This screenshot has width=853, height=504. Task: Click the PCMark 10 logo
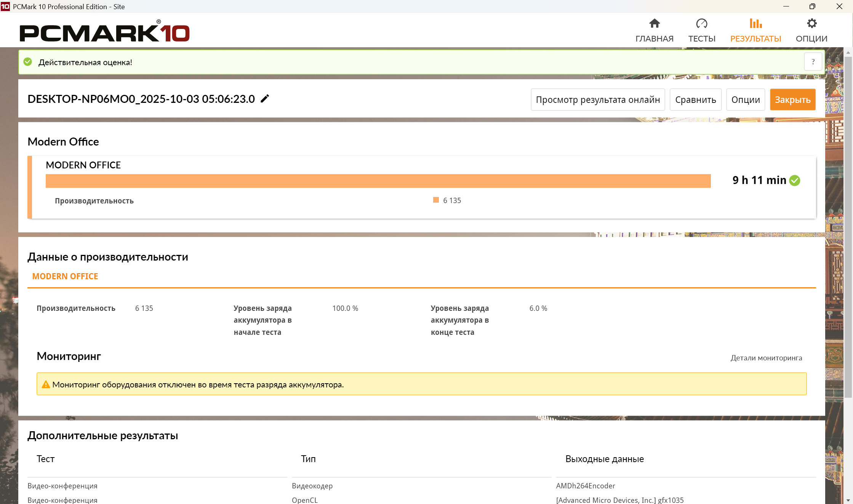pos(104,32)
